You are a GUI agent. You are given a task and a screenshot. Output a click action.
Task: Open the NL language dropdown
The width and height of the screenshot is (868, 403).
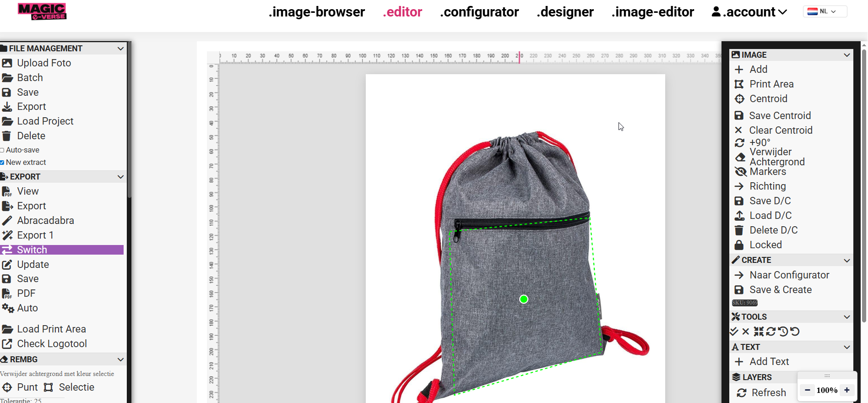pos(825,11)
